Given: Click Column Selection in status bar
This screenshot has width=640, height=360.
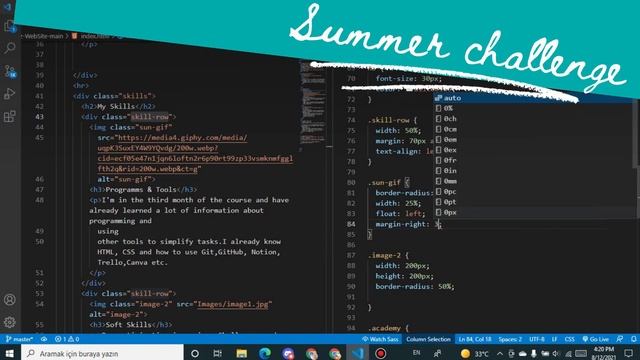Looking at the screenshot, I should (x=428, y=339).
